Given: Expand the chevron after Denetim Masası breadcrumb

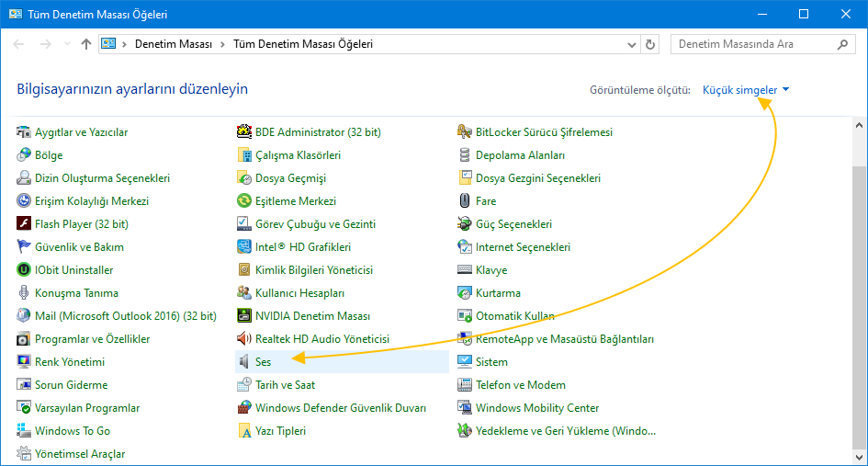Looking at the screenshot, I should click(222, 44).
